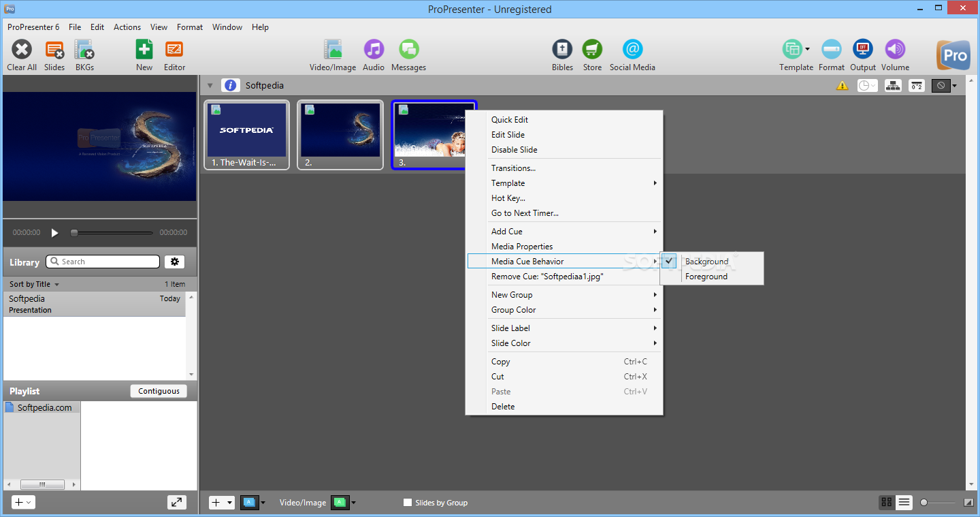980x517 pixels.
Task: Select Background media cue behavior
Action: (x=706, y=262)
